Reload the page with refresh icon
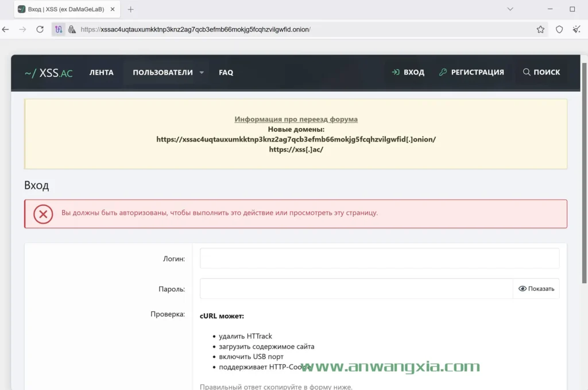The image size is (588, 390). (x=40, y=29)
